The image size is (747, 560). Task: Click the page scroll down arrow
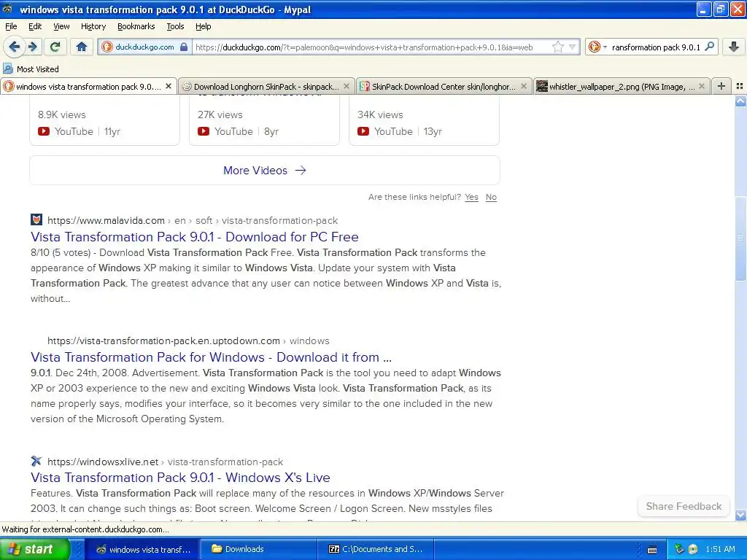coord(740,515)
